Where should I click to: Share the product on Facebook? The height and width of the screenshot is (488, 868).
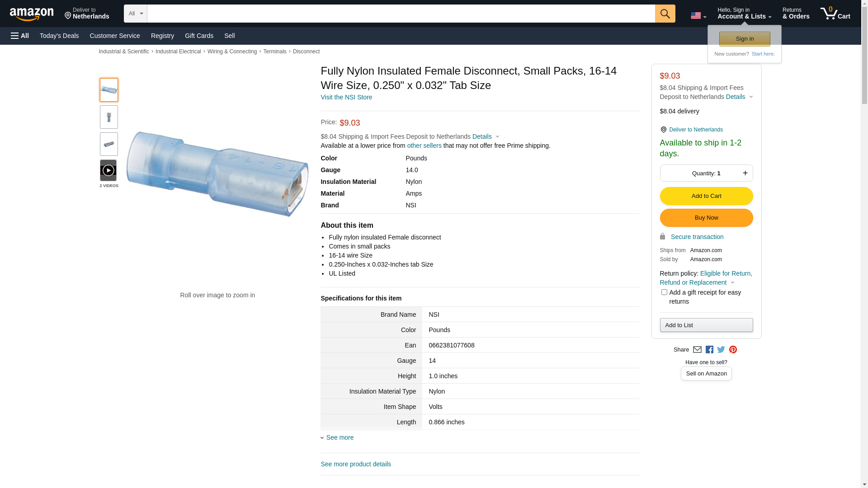(709, 350)
